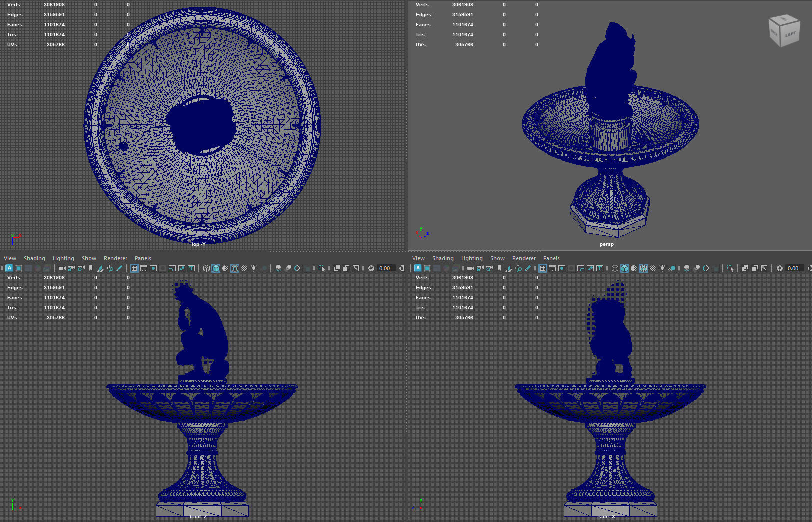Toggle Multisample Anti-aliasing in front panel
The image size is (812, 522).
(x=297, y=268)
